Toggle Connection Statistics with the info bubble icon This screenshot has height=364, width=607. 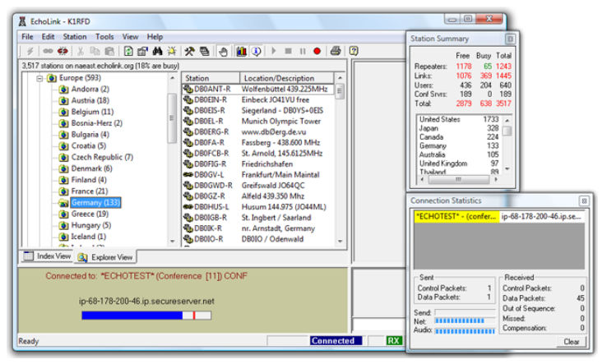tap(257, 51)
